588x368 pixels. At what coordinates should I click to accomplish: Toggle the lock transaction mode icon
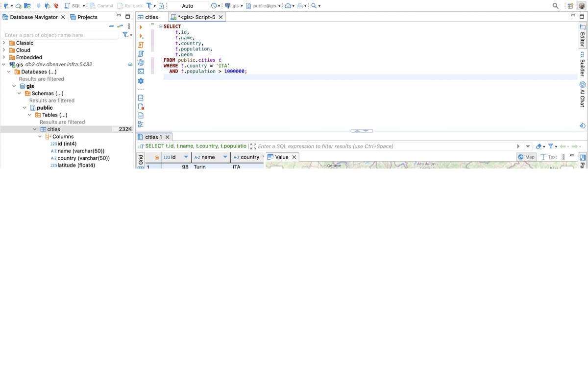tap(161, 6)
